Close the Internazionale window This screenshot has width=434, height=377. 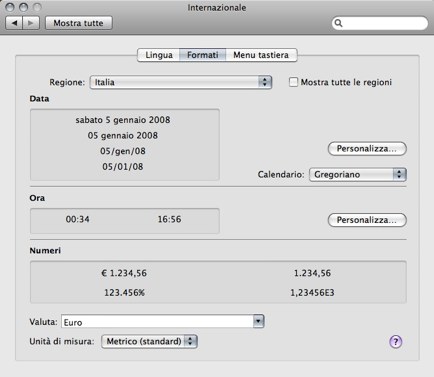coord(10,7)
